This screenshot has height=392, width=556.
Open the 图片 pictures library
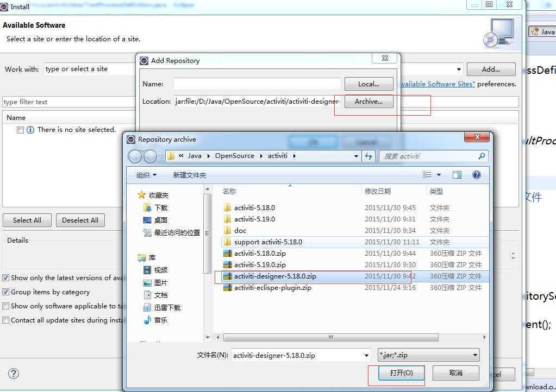(155, 282)
